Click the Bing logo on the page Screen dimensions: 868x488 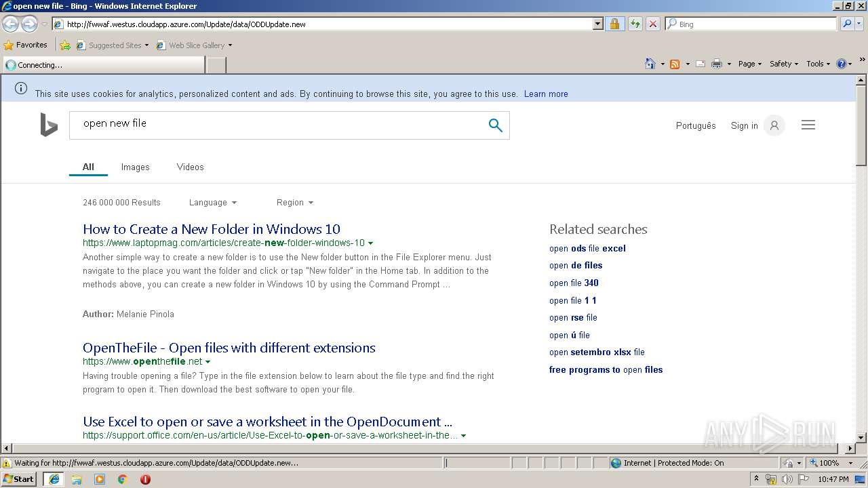(49, 125)
